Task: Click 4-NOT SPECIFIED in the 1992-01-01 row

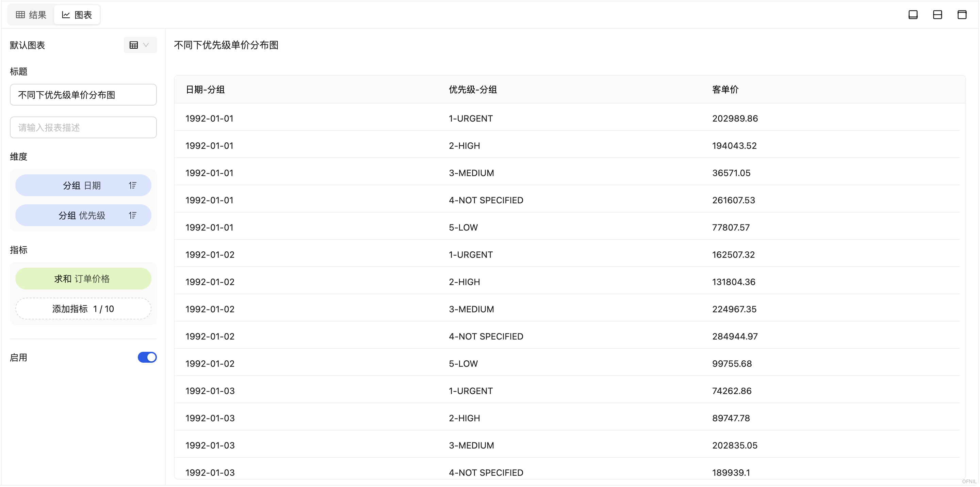Action: (486, 200)
